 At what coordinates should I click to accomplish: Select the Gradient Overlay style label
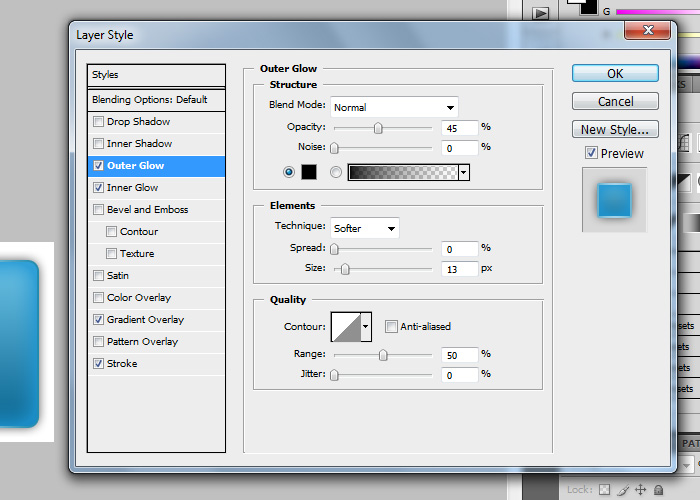146,320
